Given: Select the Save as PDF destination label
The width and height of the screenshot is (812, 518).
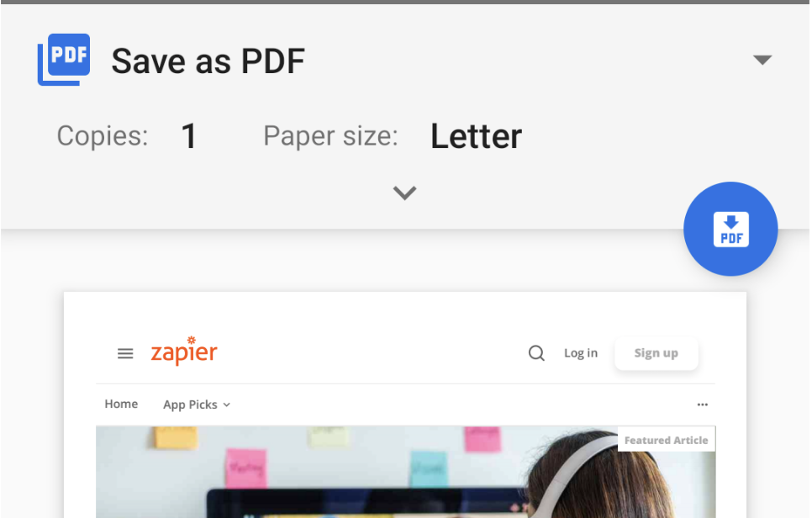Looking at the screenshot, I should pyautogui.click(x=208, y=61).
